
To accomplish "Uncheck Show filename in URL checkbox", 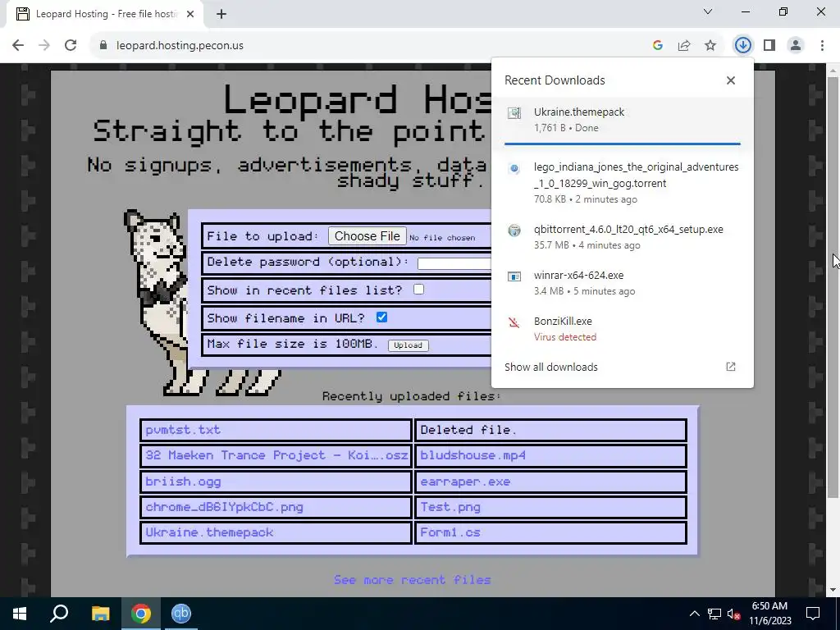I will [382, 317].
